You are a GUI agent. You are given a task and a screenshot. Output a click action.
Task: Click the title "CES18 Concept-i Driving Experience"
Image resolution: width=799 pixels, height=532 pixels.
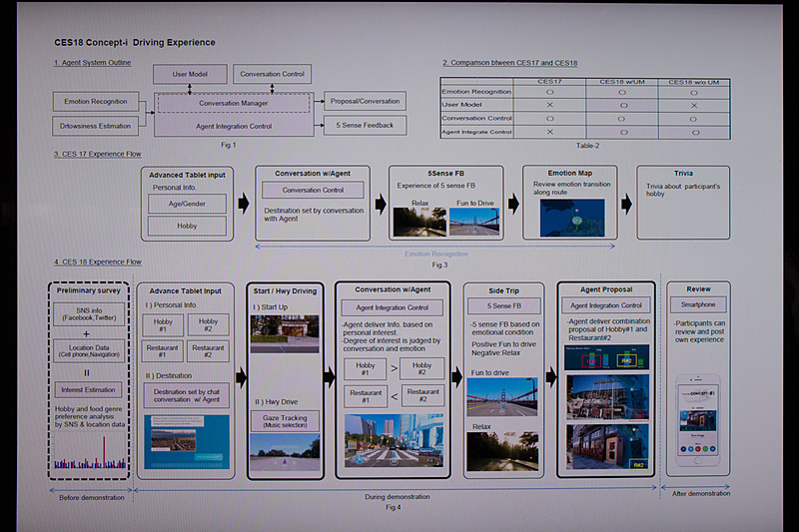pos(135,42)
